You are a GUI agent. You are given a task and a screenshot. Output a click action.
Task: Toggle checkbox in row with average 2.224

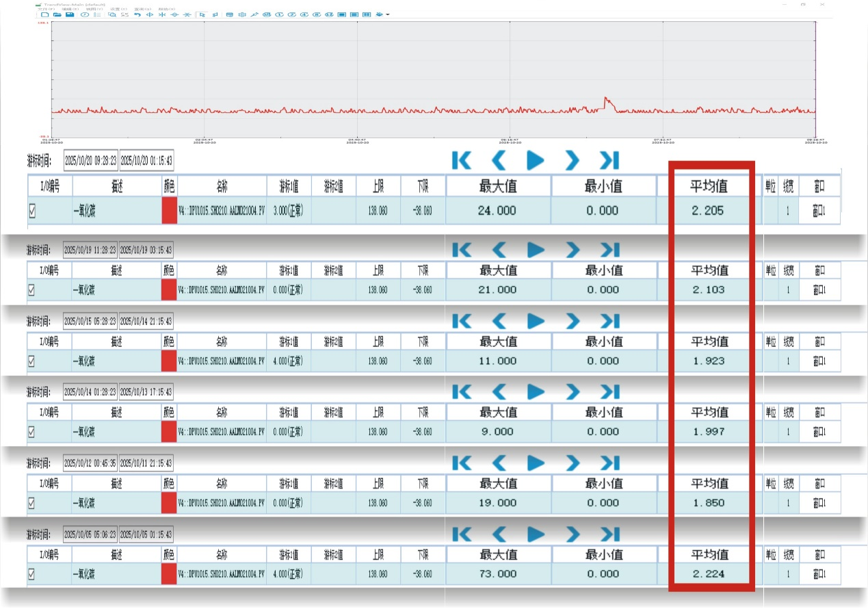(31, 574)
